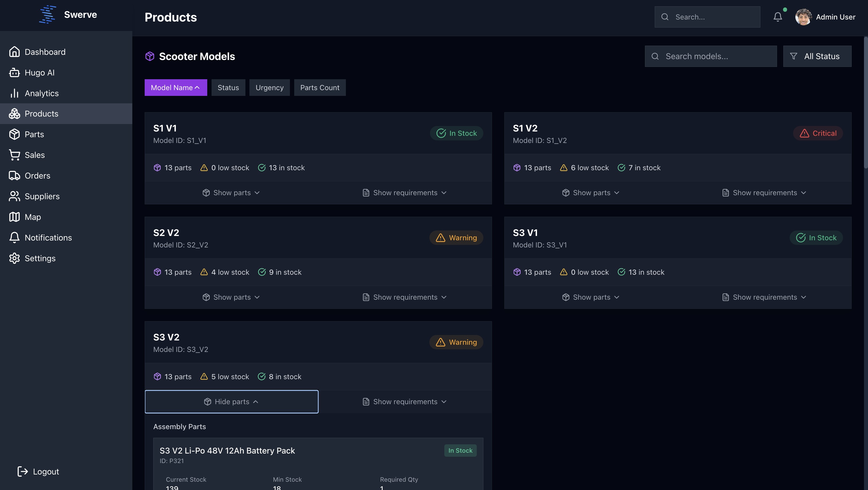
Task: Expand Show requirements for S1 V2
Action: tap(764, 193)
